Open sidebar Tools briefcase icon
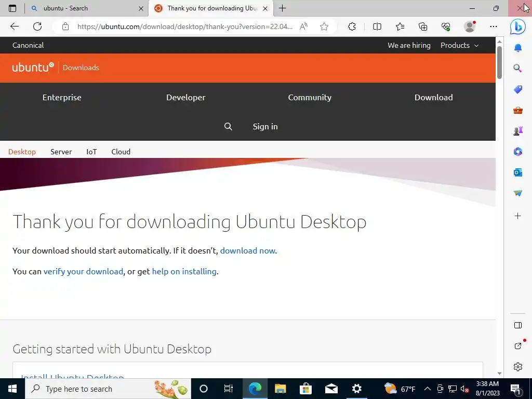 pyautogui.click(x=518, y=110)
